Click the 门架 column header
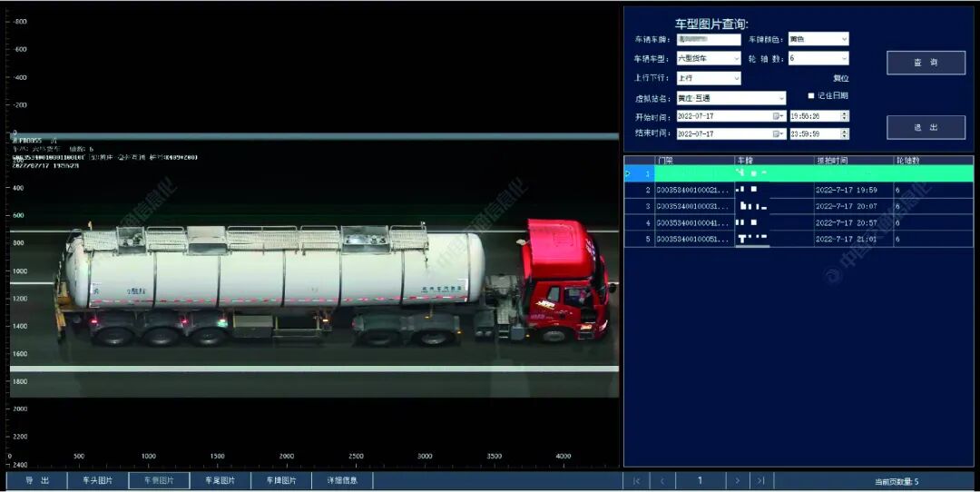980x492 pixels. click(694, 161)
